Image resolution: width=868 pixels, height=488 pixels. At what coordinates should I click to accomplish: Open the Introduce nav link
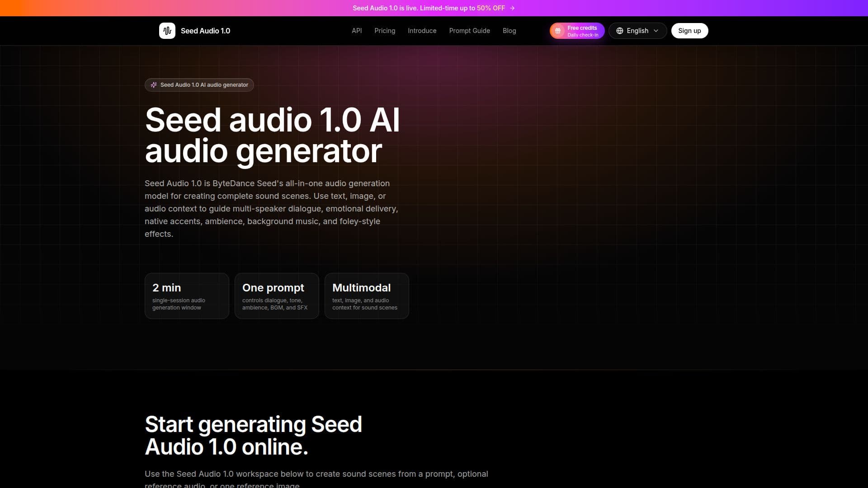point(422,31)
